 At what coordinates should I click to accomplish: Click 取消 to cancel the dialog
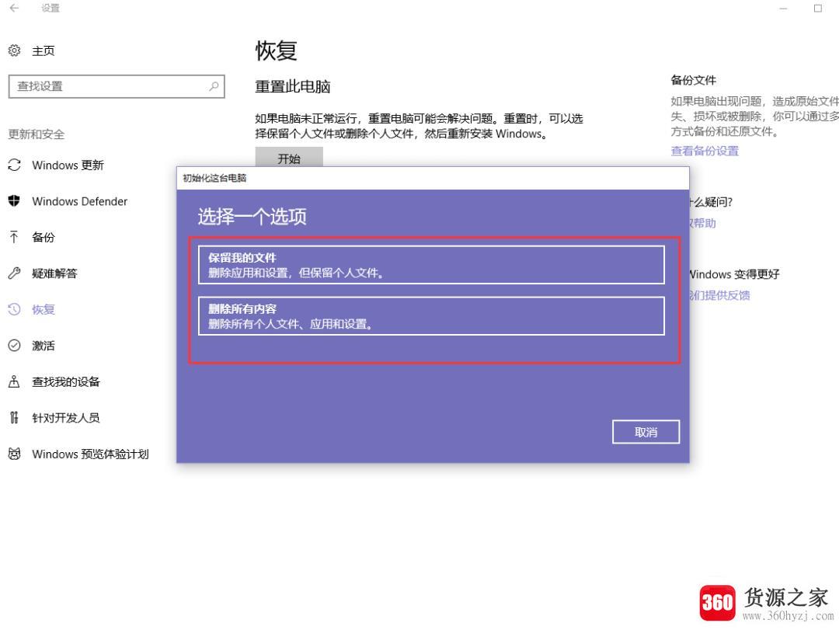(x=646, y=432)
